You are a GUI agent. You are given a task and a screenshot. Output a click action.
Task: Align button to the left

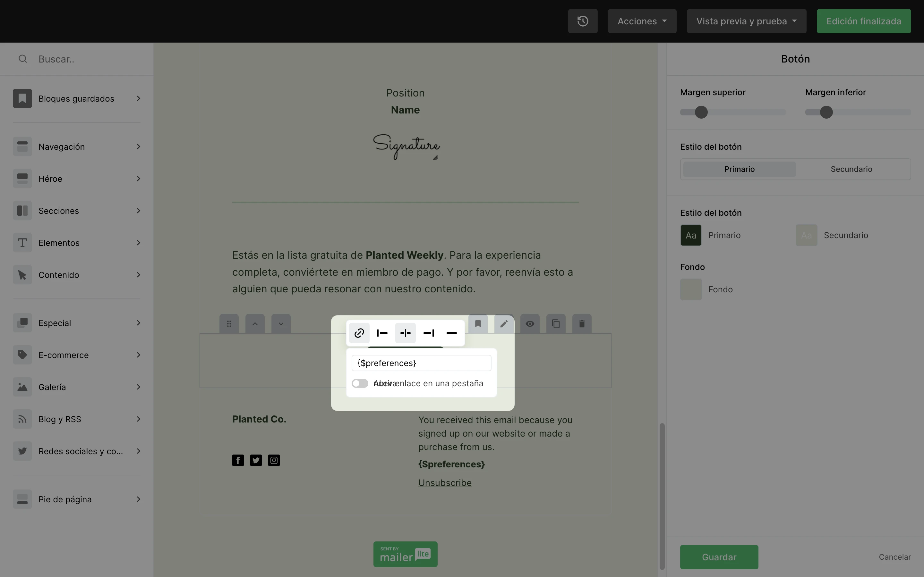pyautogui.click(x=382, y=333)
